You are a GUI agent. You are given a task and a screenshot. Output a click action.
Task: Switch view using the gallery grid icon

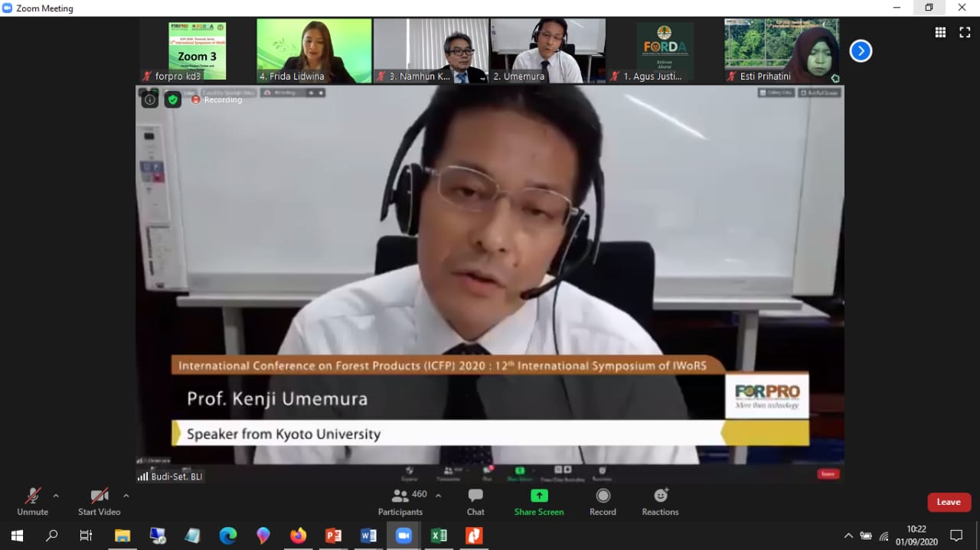(940, 32)
